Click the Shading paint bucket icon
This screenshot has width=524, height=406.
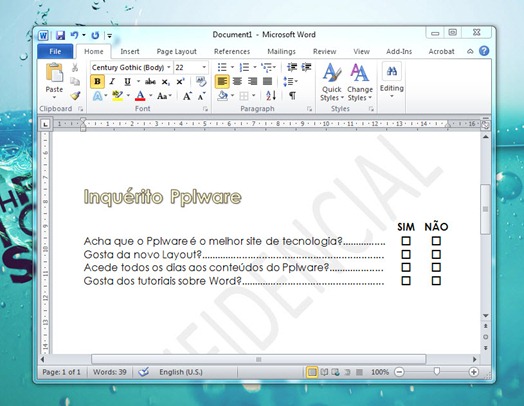(223, 96)
